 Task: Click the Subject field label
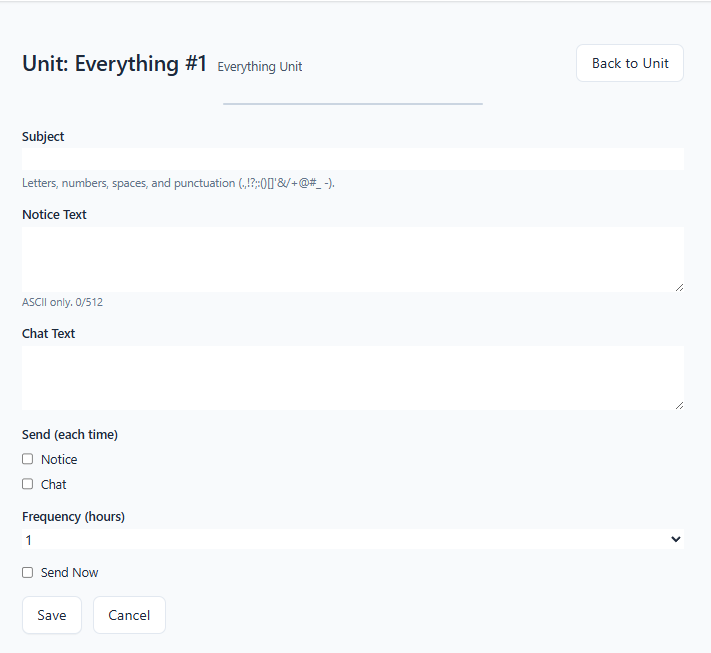pos(43,136)
